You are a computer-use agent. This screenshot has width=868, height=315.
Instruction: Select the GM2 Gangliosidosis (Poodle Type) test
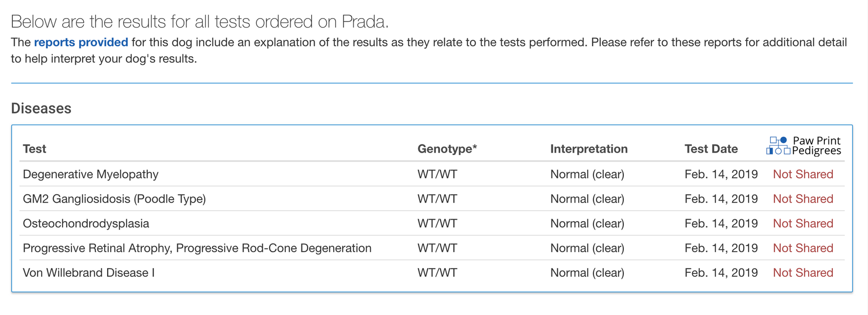114,199
